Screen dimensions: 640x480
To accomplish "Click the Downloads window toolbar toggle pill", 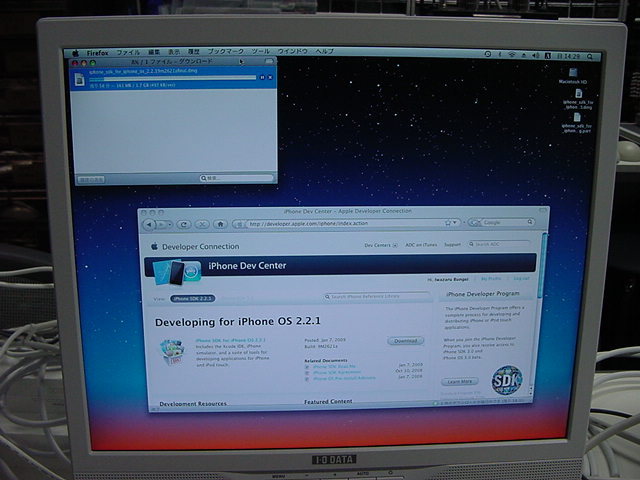I will 269,61.
